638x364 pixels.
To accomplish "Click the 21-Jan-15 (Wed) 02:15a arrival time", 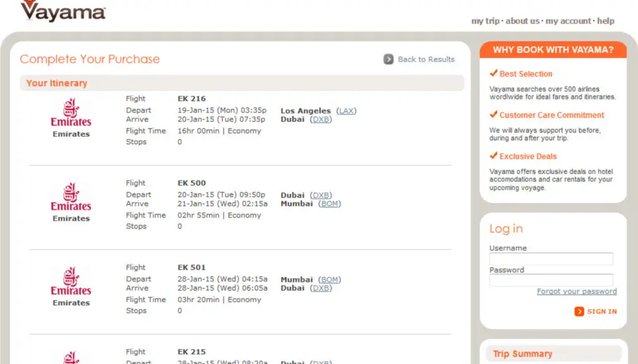I will coord(222,203).
